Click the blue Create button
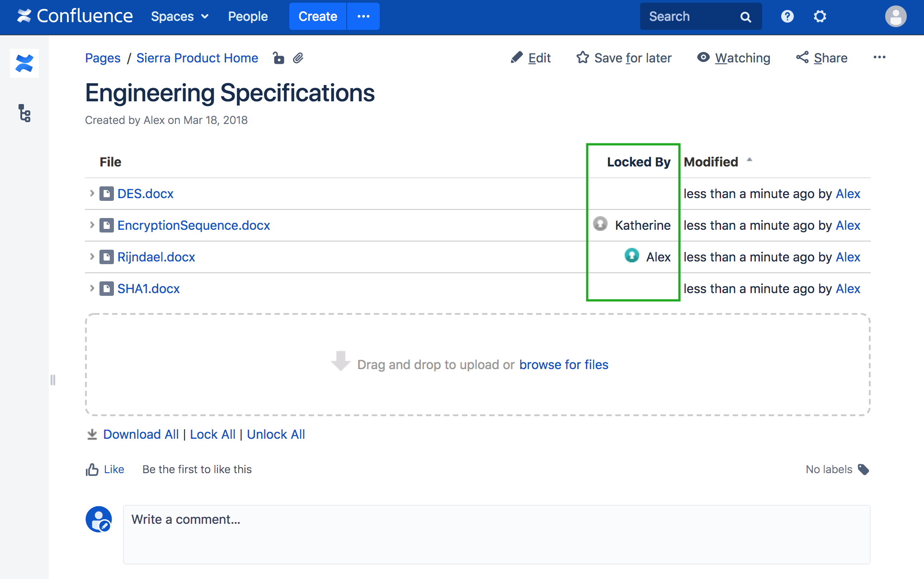This screenshot has width=924, height=579. coord(317,16)
